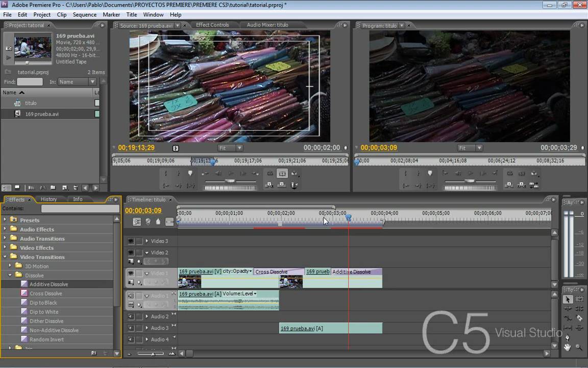The width and height of the screenshot is (588, 368).
Task: Select the Pen tool
Action: click(x=568, y=337)
